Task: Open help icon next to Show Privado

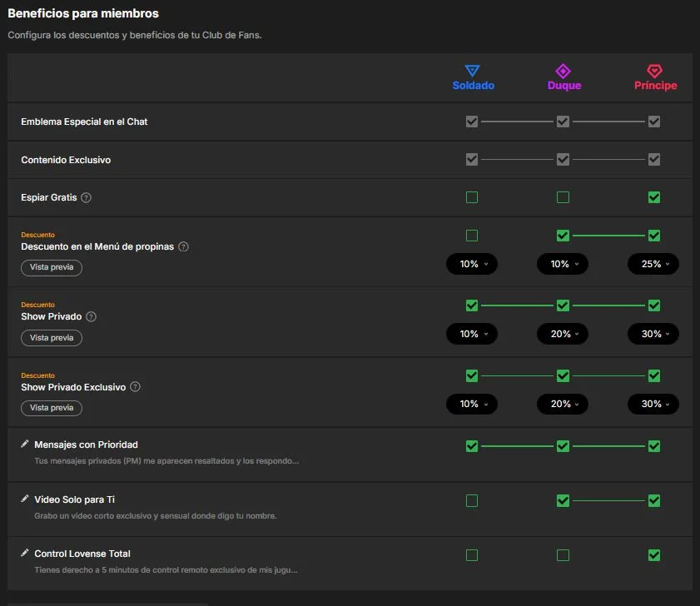Action: pyautogui.click(x=91, y=316)
